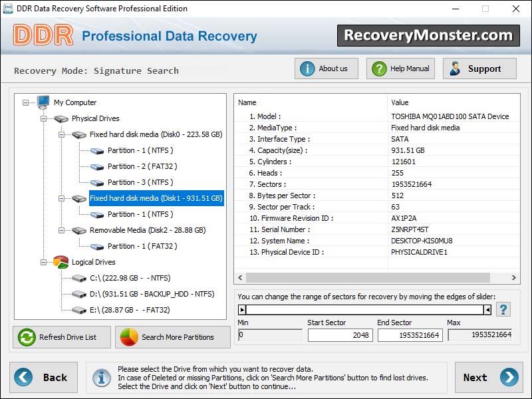Click the left edge handle of sector slider
Viewport: 532px width, 399px height.
click(242, 309)
